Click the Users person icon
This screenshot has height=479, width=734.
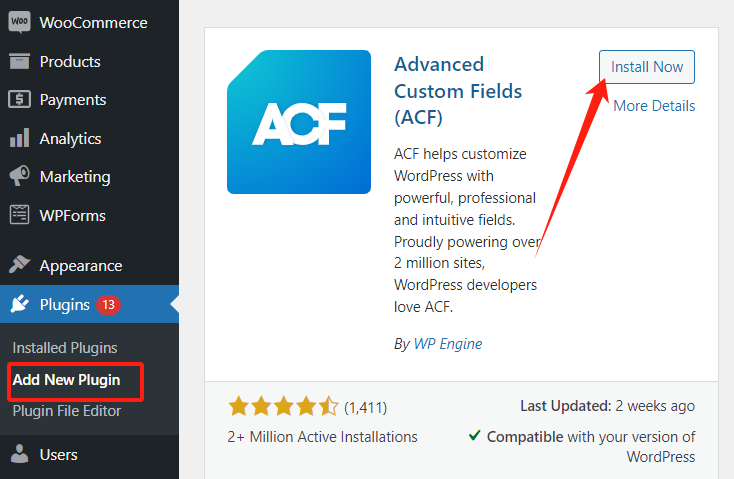pos(19,455)
